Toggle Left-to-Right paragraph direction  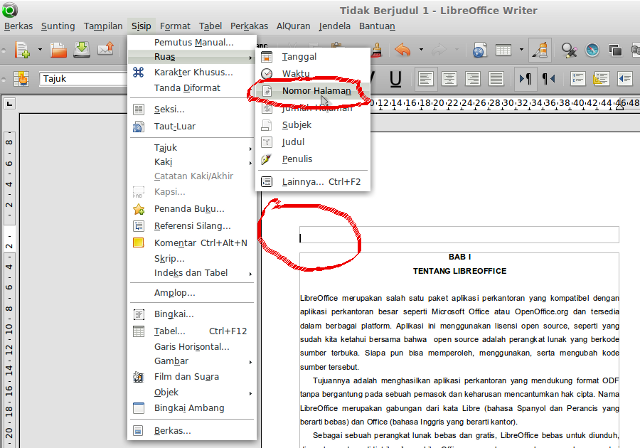coord(525,78)
